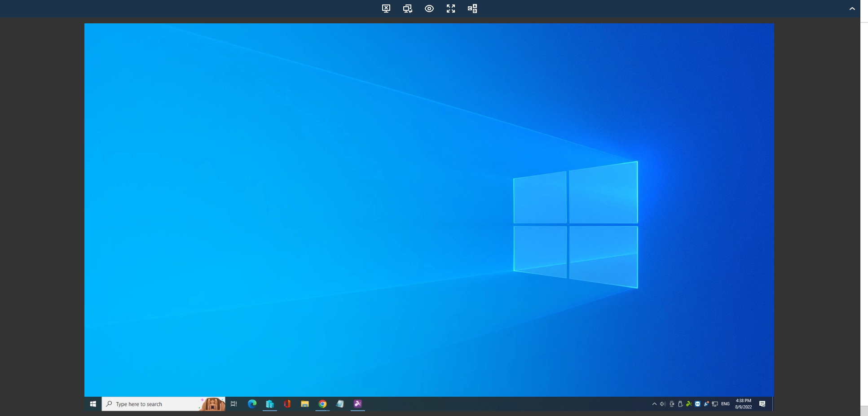868x416 pixels.
Task: Click the speaker volume tray icon
Action: click(663, 404)
